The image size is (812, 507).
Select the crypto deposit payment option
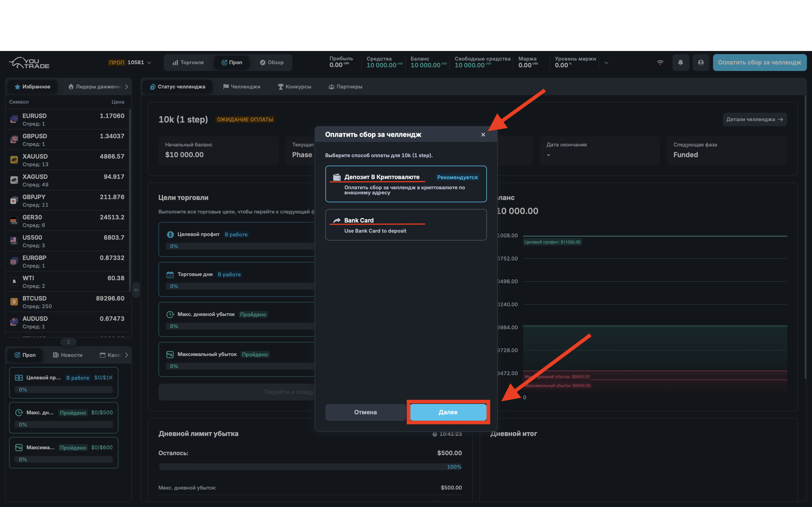pos(406,184)
